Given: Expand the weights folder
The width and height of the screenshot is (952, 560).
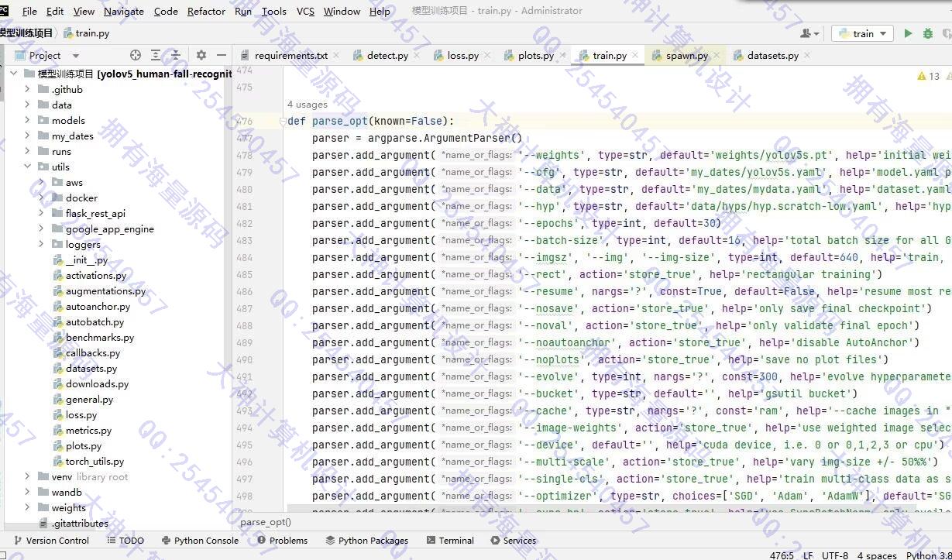Looking at the screenshot, I should click(x=27, y=507).
